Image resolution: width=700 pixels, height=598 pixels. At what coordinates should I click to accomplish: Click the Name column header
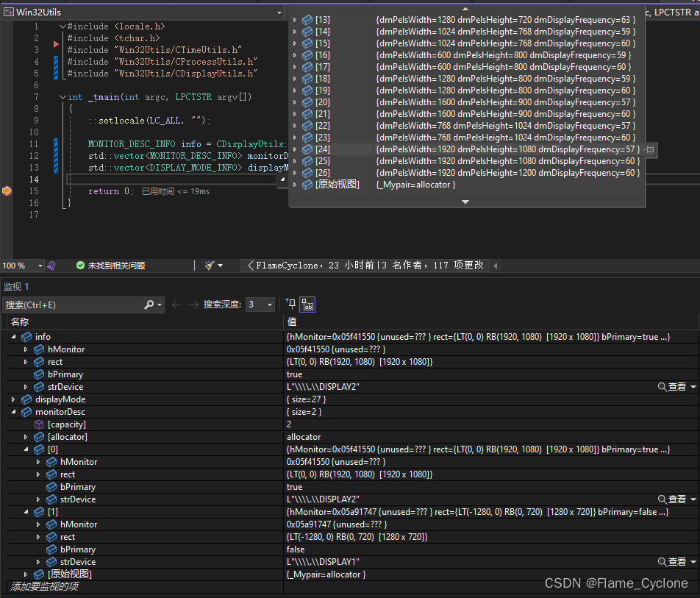coord(20,322)
